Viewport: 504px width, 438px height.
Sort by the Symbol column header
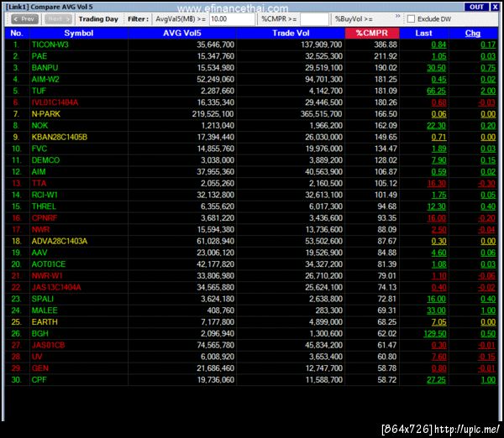click(x=79, y=33)
